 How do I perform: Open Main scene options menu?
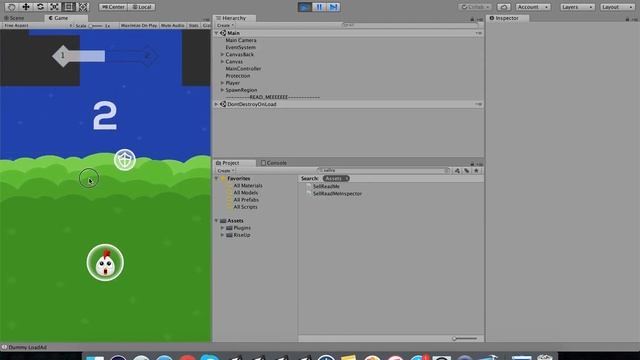pos(478,33)
